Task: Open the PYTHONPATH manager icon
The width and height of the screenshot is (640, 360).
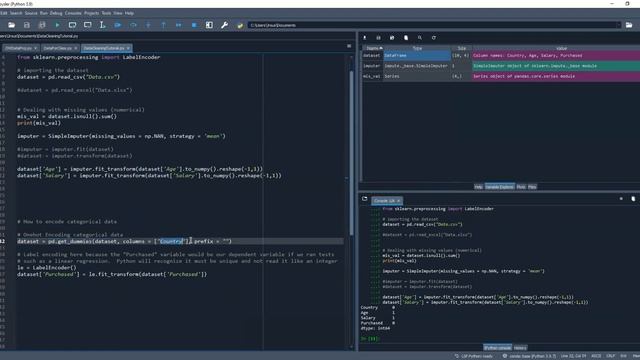Action: pos(240,25)
